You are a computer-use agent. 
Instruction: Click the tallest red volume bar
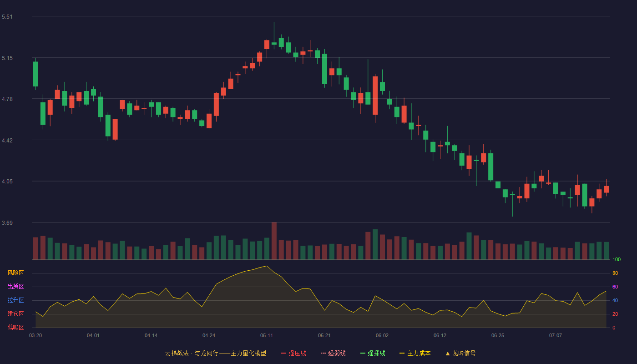pos(274,241)
